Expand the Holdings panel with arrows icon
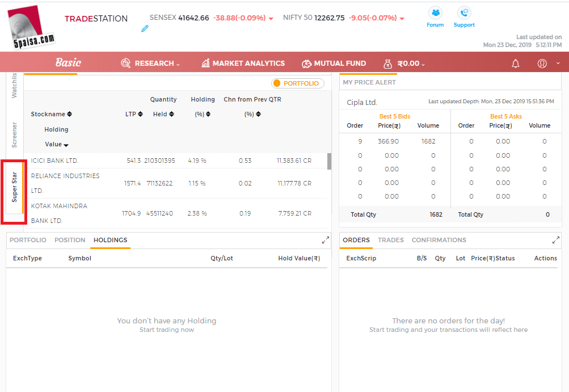The height and width of the screenshot is (392, 569). pos(326,240)
